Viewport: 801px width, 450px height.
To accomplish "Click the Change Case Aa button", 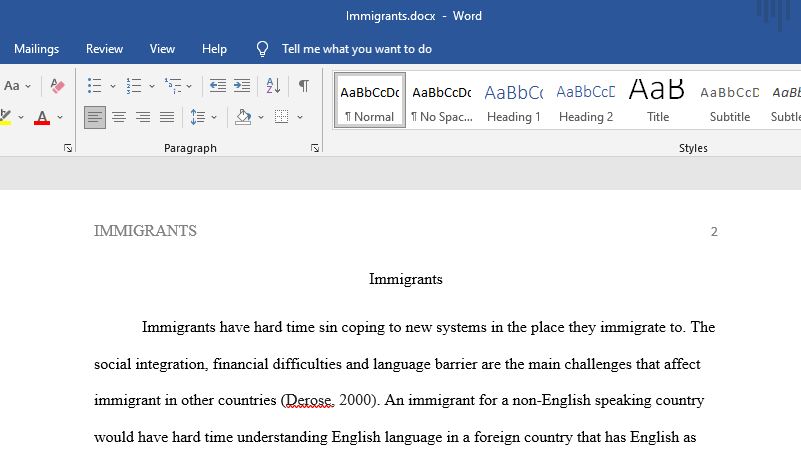I will pos(12,86).
